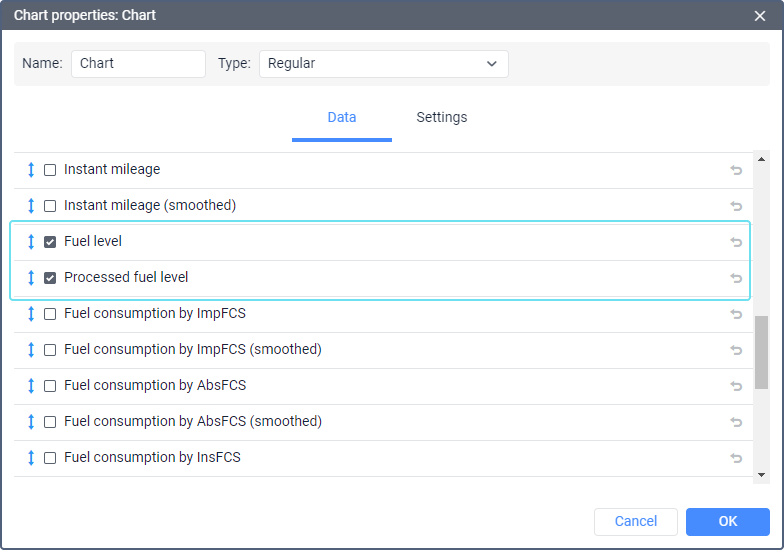The image size is (784, 550).
Task: Click the reset arrow for Processed fuel level
Action: tap(736, 278)
